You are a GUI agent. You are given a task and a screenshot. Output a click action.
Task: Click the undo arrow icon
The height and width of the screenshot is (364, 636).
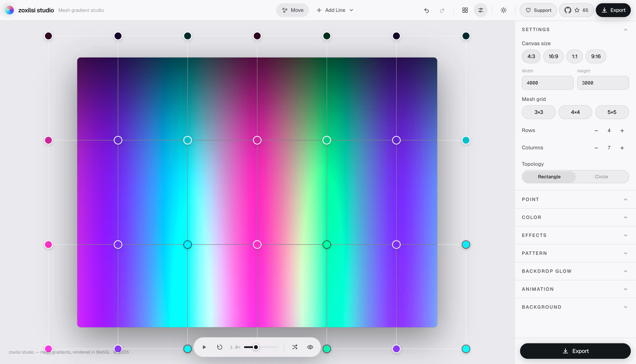tap(427, 10)
